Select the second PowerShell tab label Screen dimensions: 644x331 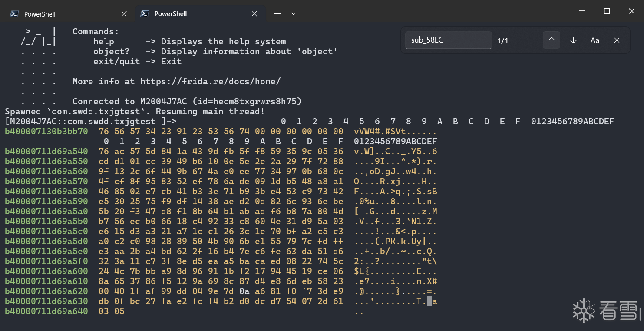point(171,14)
